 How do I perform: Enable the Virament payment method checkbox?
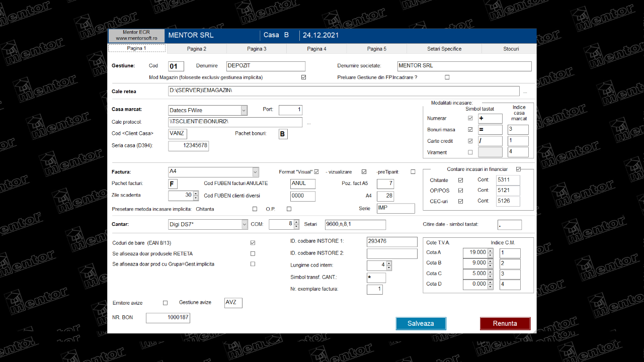(x=470, y=152)
